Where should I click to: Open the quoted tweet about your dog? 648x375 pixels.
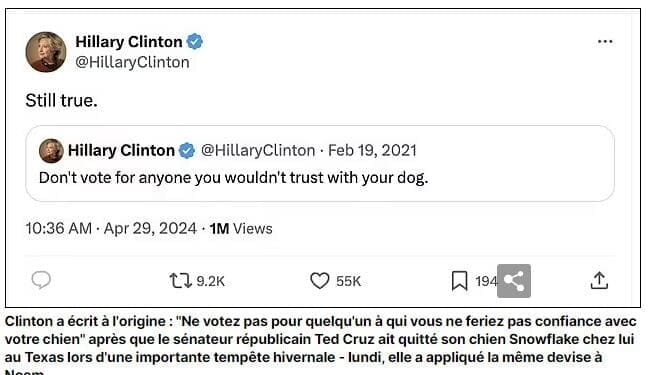[320, 164]
